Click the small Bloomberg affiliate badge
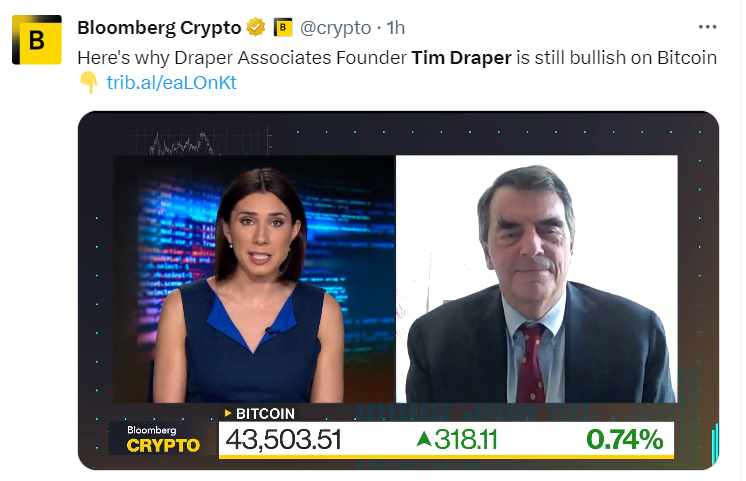 [283, 28]
